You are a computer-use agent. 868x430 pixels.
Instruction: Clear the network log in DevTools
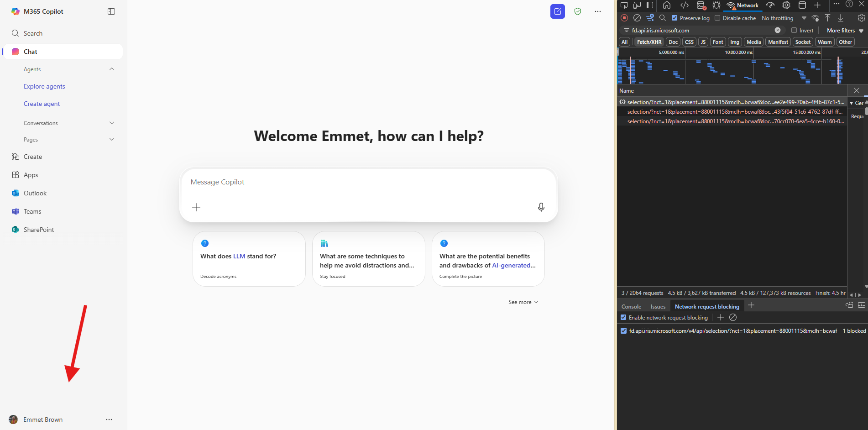637,18
